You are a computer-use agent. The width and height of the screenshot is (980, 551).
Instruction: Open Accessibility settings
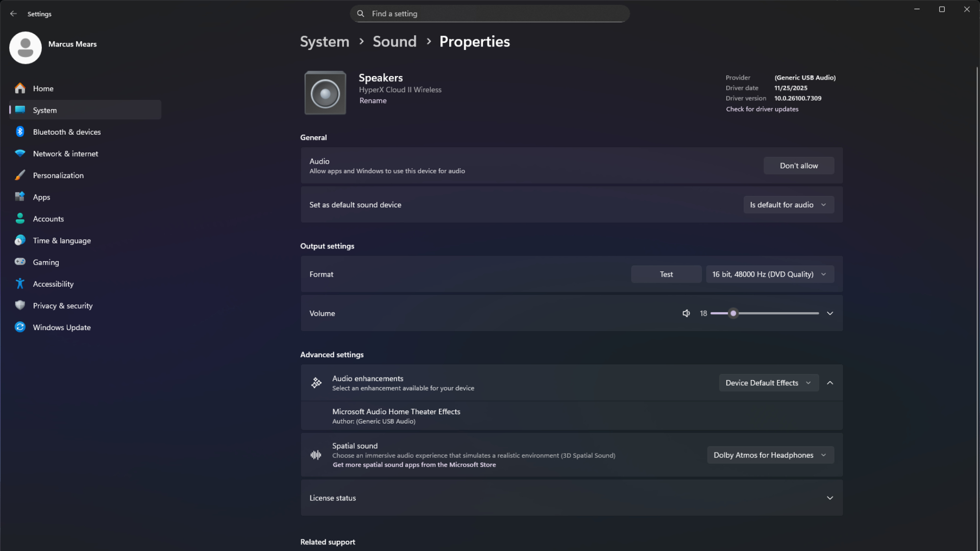coord(53,284)
